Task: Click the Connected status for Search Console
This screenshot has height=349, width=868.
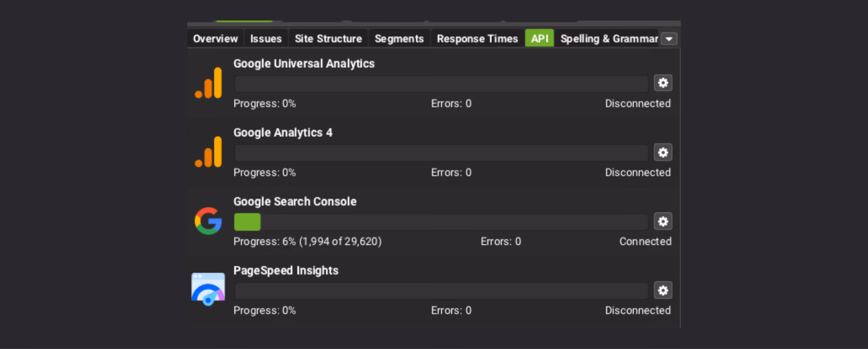Action: click(645, 241)
